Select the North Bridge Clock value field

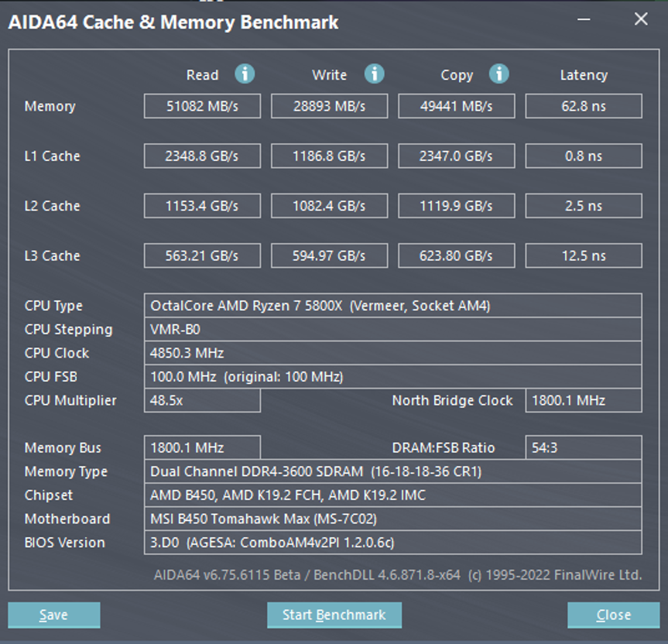[x=583, y=400]
